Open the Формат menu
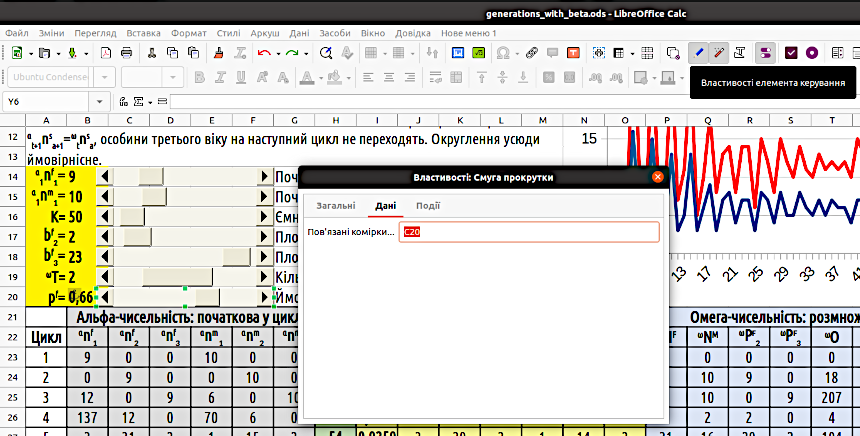The height and width of the screenshot is (436, 860). point(188,33)
